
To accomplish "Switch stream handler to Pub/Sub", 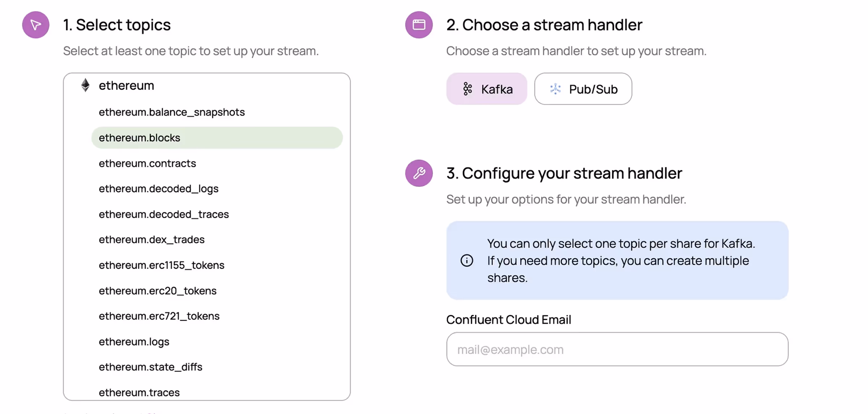I will tap(583, 89).
